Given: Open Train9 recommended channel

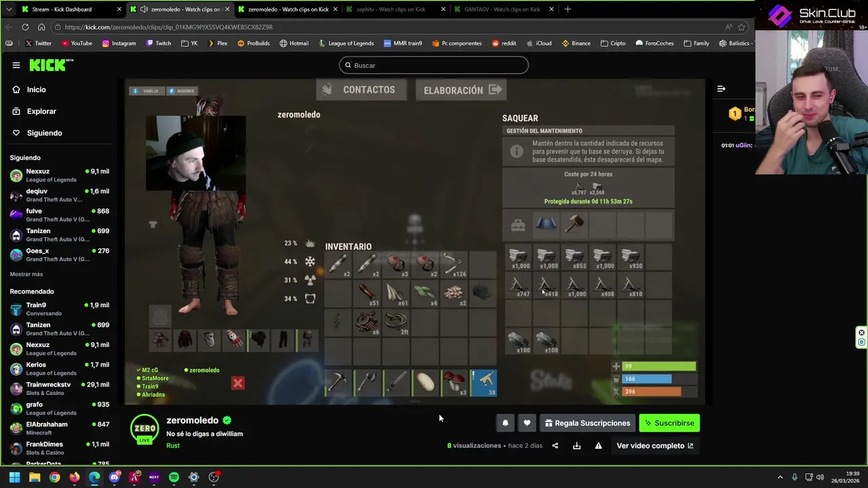Looking at the screenshot, I should 60,309.
